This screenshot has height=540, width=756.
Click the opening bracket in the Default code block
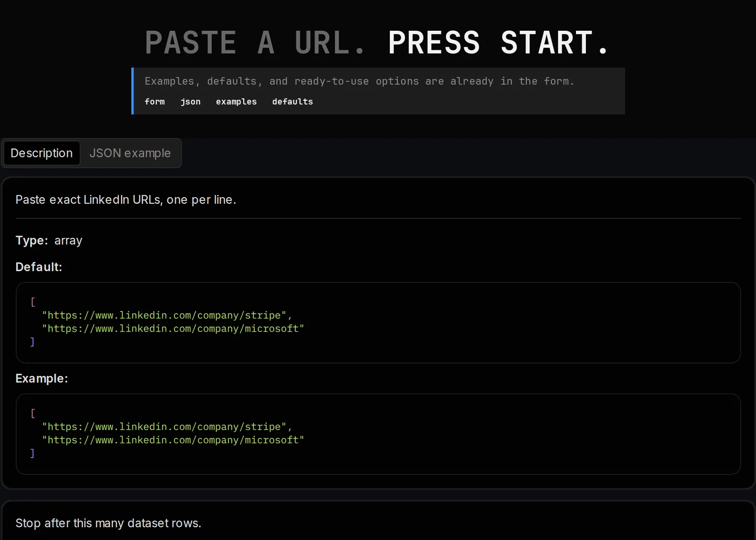(33, 302)
